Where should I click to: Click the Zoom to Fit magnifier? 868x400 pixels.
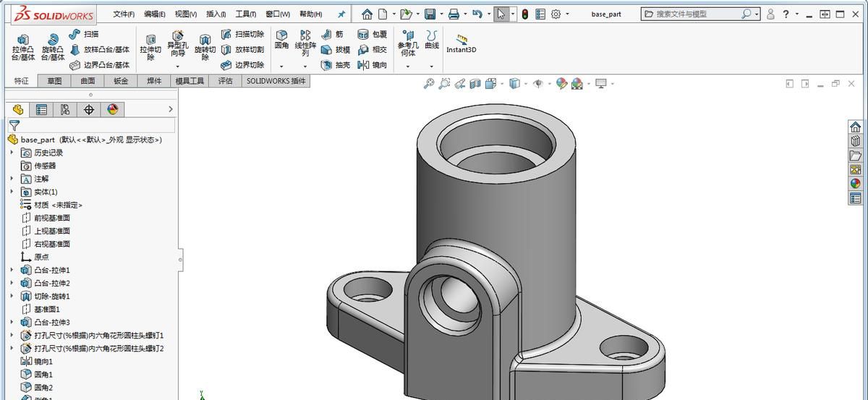tap(428, 84)
